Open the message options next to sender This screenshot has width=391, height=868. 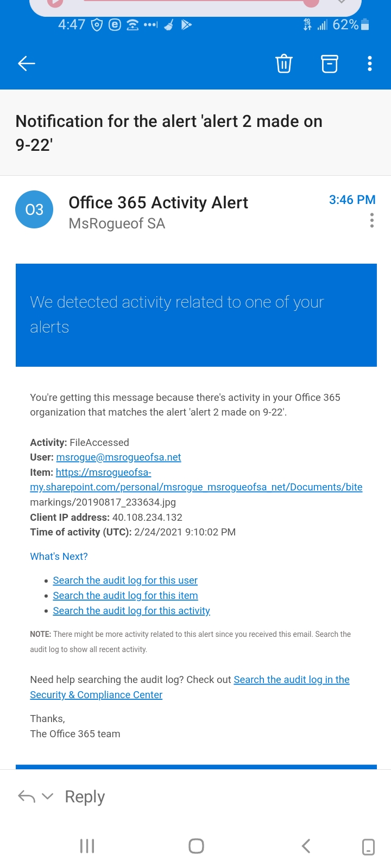[372, 220]
